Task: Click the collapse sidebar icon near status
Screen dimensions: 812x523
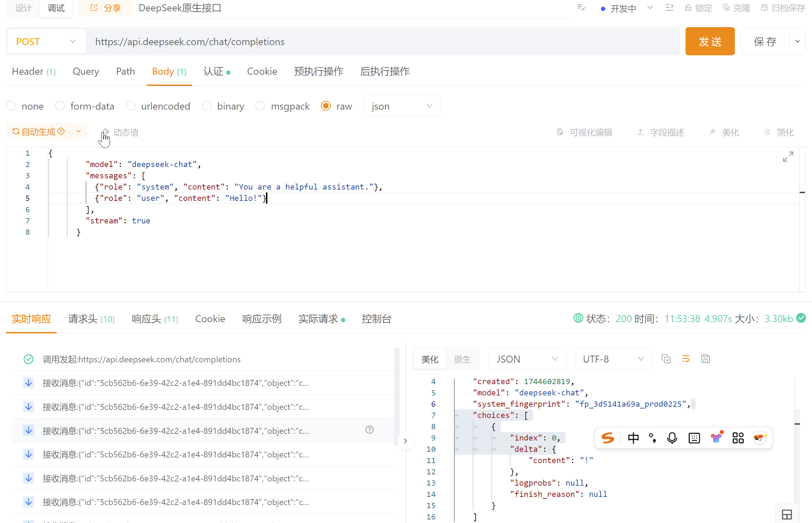Action: (669, 8)
